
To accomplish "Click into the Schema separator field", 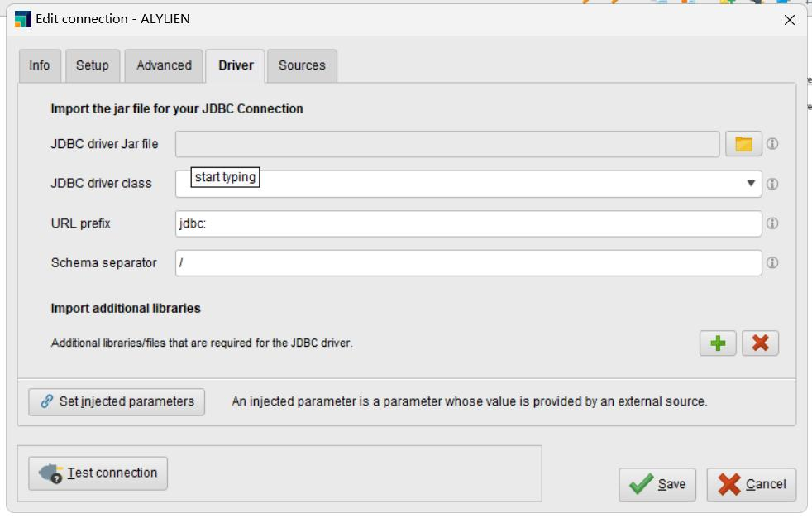I will click(x=468, y=263).
